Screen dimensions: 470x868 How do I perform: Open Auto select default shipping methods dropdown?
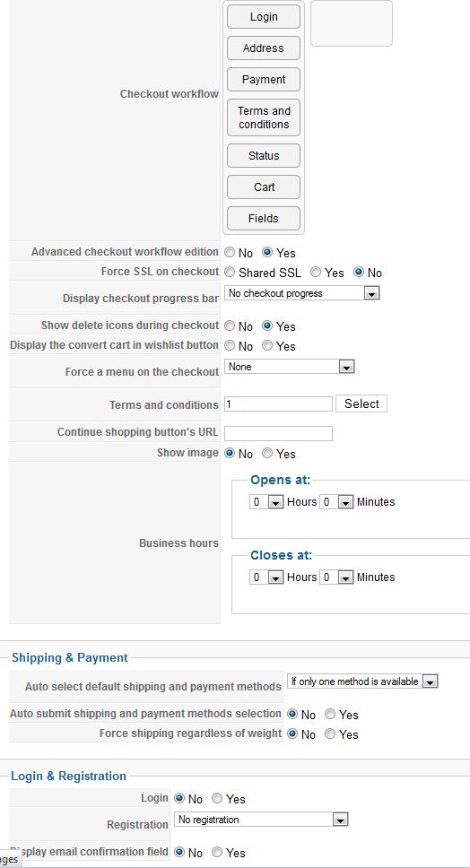(362, 681)
